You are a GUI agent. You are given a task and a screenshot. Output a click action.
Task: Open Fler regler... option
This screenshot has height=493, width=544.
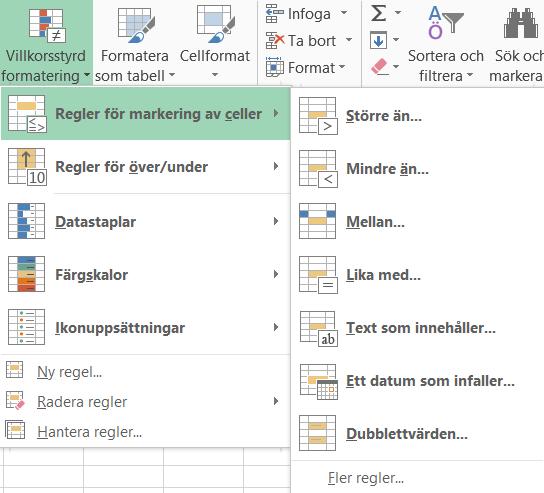pyautogui.click(x=366, y=478)
